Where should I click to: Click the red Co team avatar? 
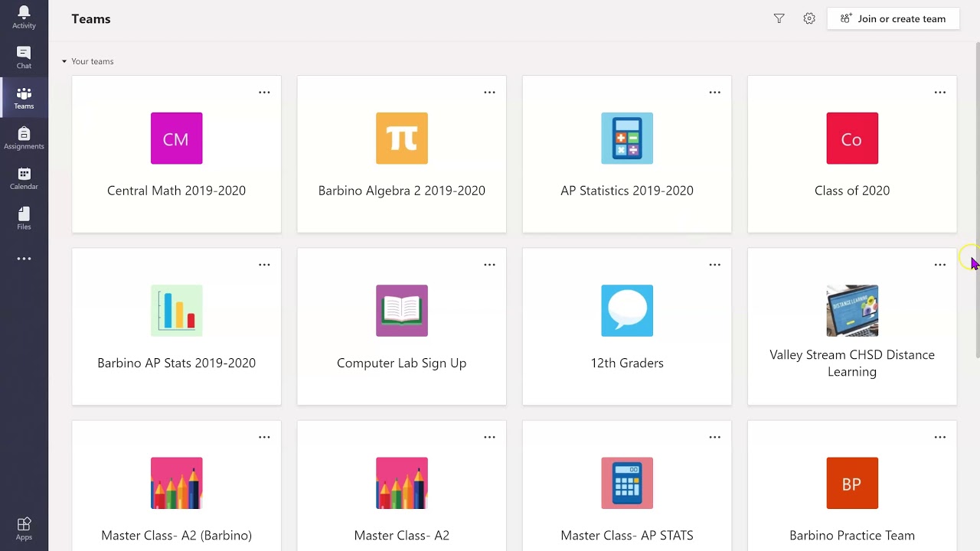click(852, 139)
